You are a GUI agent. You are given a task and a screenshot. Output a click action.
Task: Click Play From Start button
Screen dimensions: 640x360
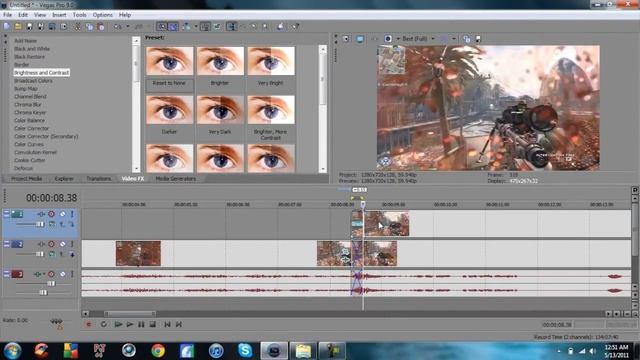[x=118, y=324]
